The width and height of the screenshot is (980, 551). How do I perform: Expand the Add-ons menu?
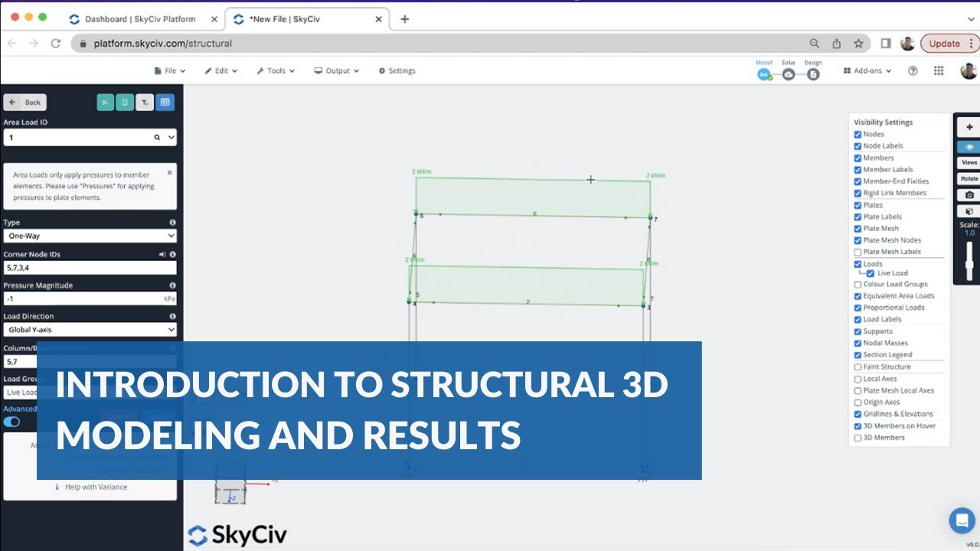pyautogui.click(x=867, y=70)
